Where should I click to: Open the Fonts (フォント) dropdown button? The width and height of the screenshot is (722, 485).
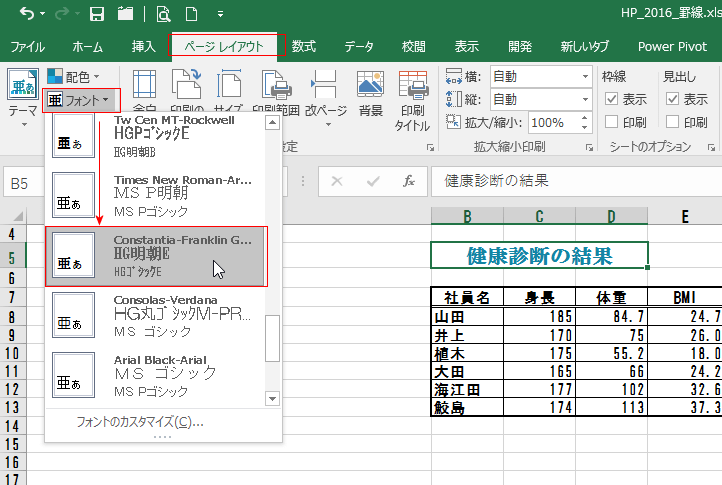tap(81, 100)
